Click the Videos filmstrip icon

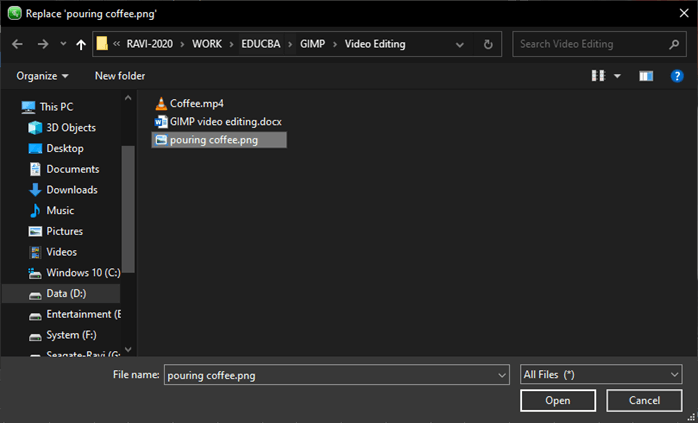point(35,252)
